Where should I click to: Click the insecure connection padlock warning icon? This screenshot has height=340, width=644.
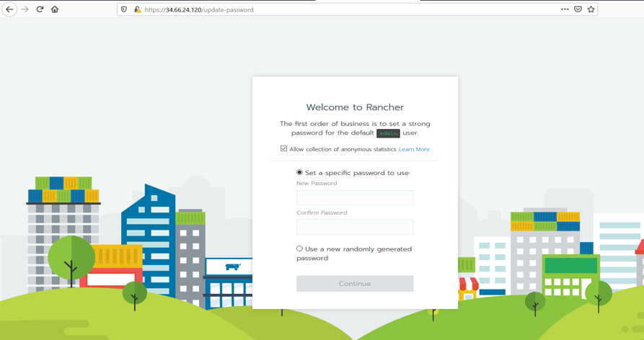coord(137,9)
